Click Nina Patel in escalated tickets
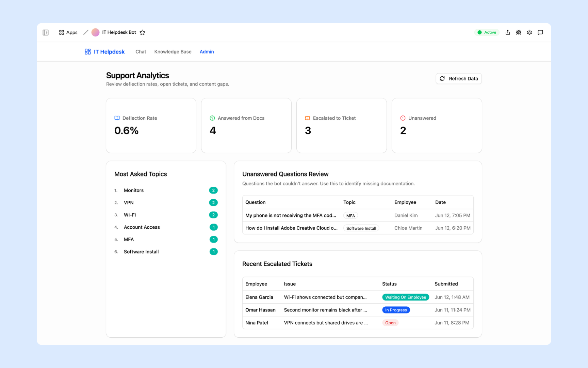This screenshot has width=588, height=368. pos(257,323)
